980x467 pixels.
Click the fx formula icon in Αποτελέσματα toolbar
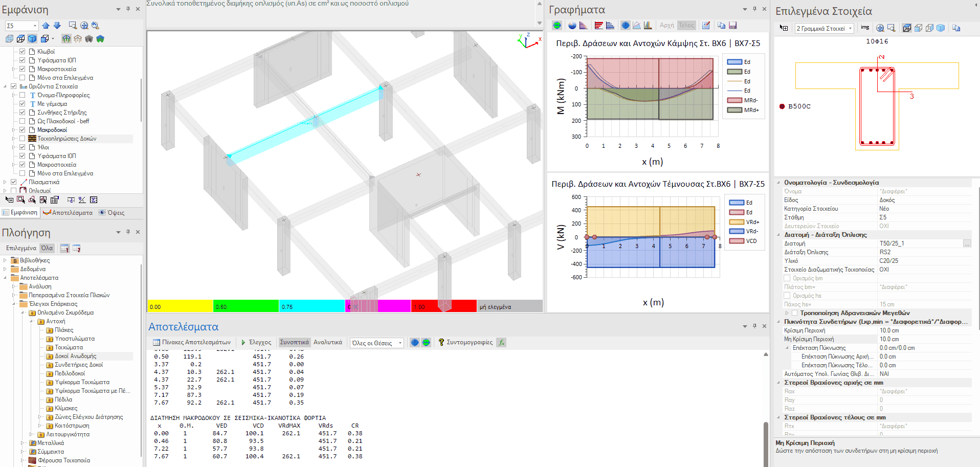(x=502, y=343)
